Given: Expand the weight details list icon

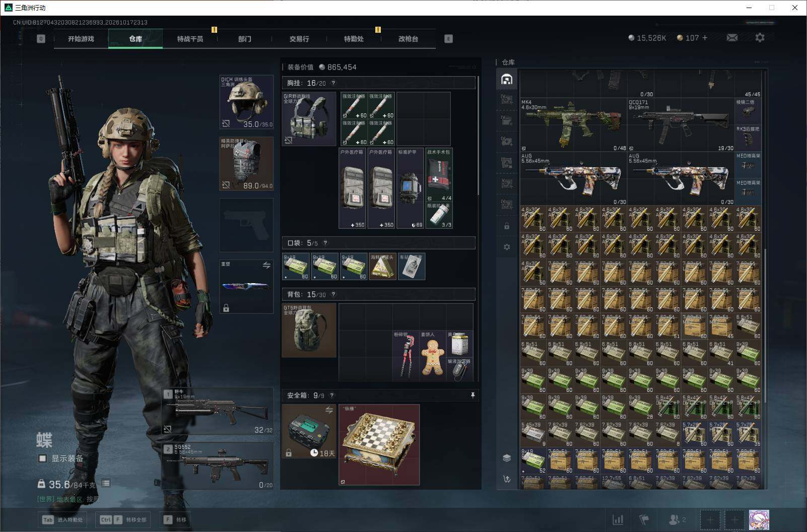Looking at the screenshot, I should pyautogui.click(x=106, y=484).
